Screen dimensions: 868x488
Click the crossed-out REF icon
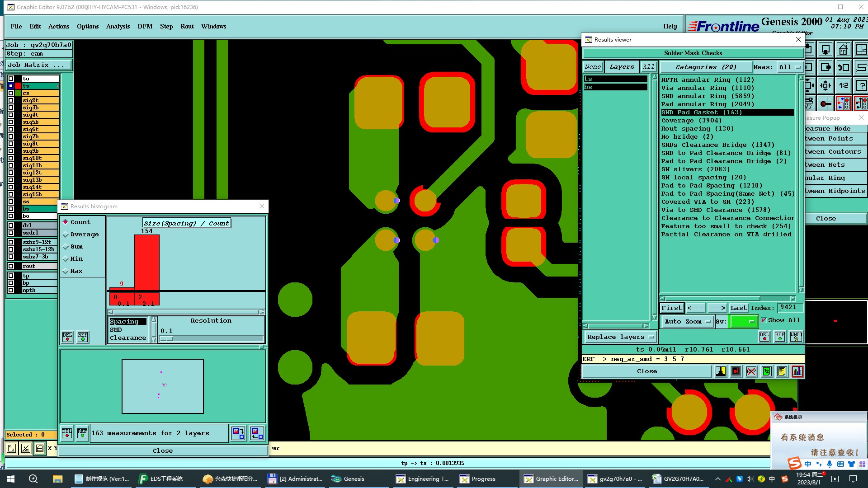(751, 371)
